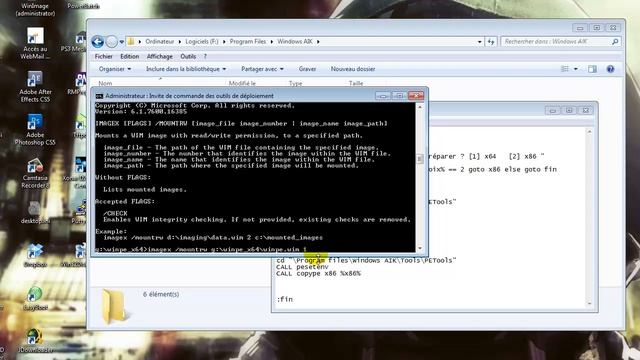The width and height of the screenshot is (640, 360).
Task: Sort by the Type column header
Action: coord(296,83)
